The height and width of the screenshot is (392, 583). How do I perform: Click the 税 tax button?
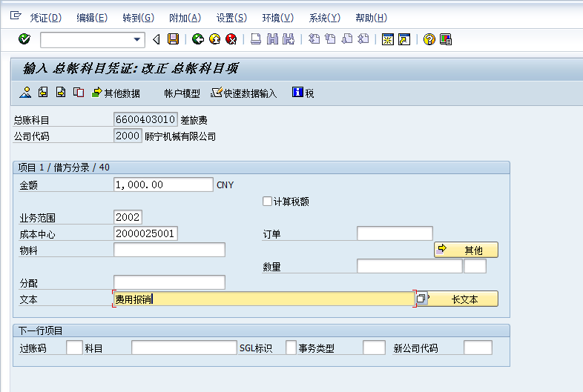click(x=303, y=93)
